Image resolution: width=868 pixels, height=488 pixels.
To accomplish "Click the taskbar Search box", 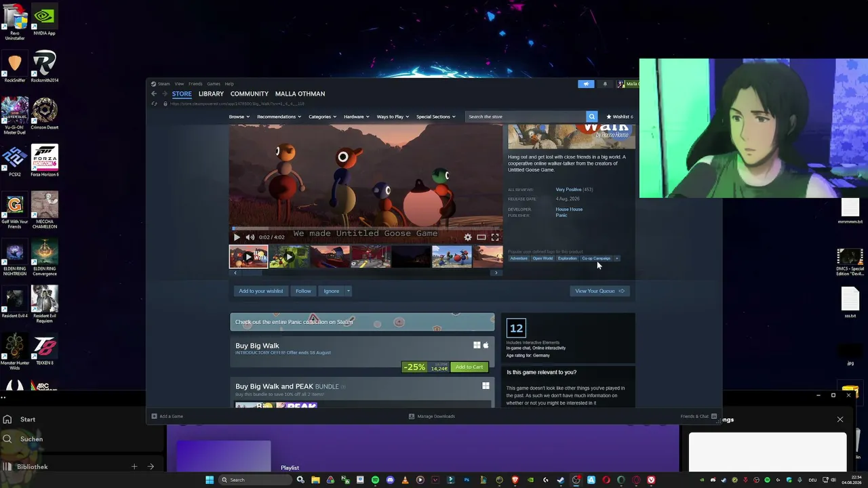I will click(x=254, y=480).
